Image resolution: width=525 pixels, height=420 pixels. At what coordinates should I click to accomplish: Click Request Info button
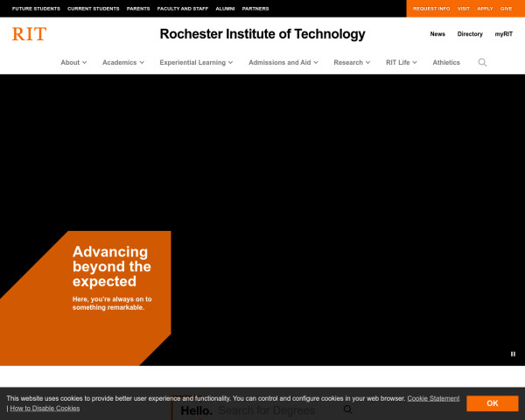pos(431,9)
